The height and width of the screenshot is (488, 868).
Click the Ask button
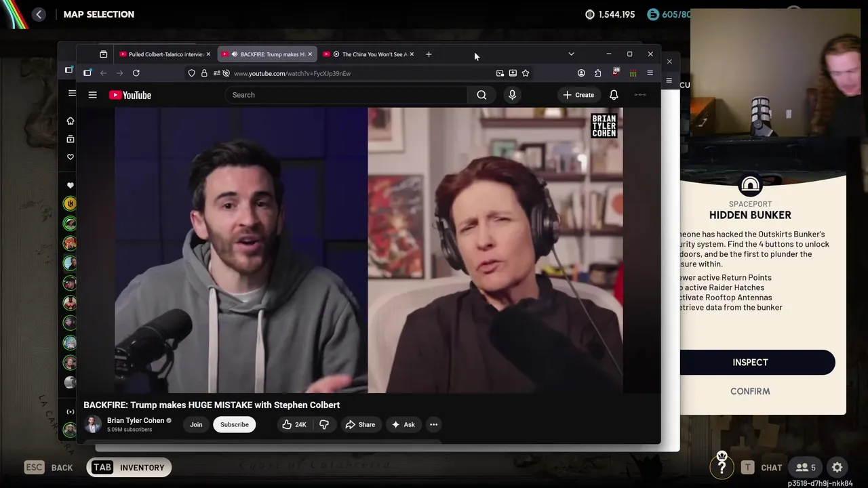click(403, 424)
